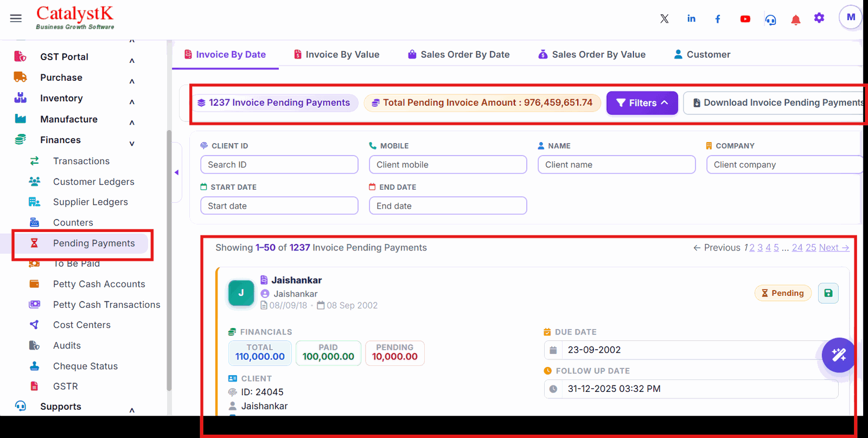Viewport: 868px width, 438px height.
Task: Open the support headset icon
Action: (x=770, y=20)
